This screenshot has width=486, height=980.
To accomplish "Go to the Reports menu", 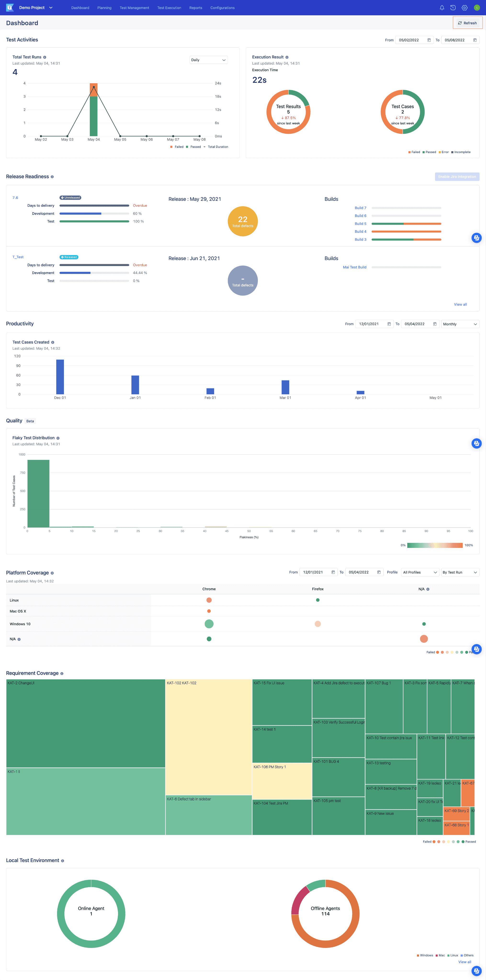I will [196, 8].
